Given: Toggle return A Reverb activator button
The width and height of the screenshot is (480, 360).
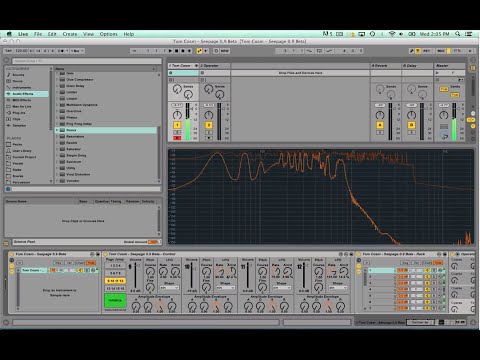Looking at the screenshot, I should click(380, 125).
